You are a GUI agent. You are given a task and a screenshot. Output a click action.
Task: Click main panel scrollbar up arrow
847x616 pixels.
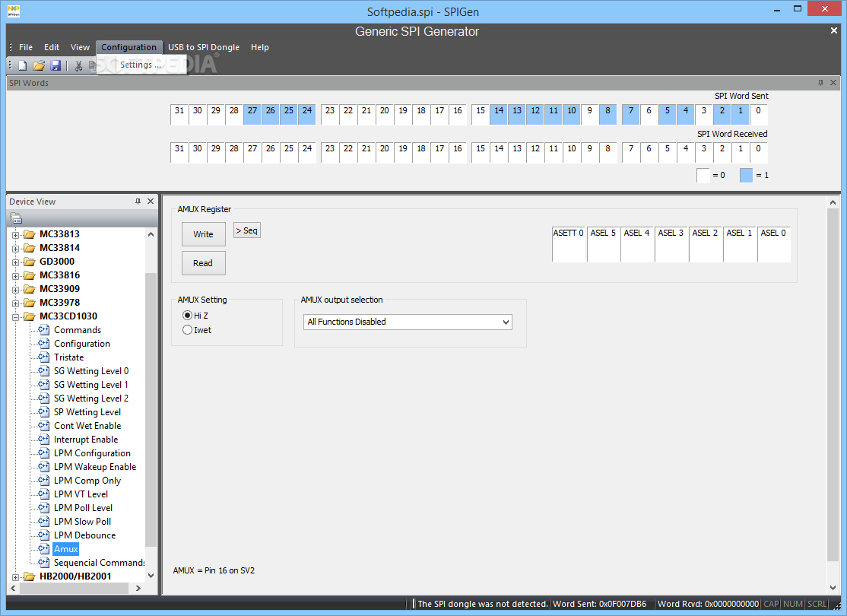click(x=833, y=202)
